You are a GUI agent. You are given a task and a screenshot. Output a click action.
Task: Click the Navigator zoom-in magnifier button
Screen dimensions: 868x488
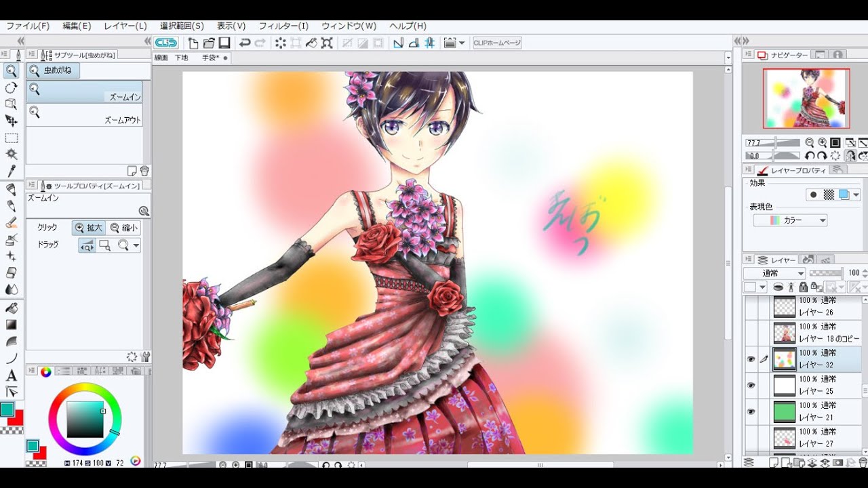pyautogui.click(x=823, y=142)
